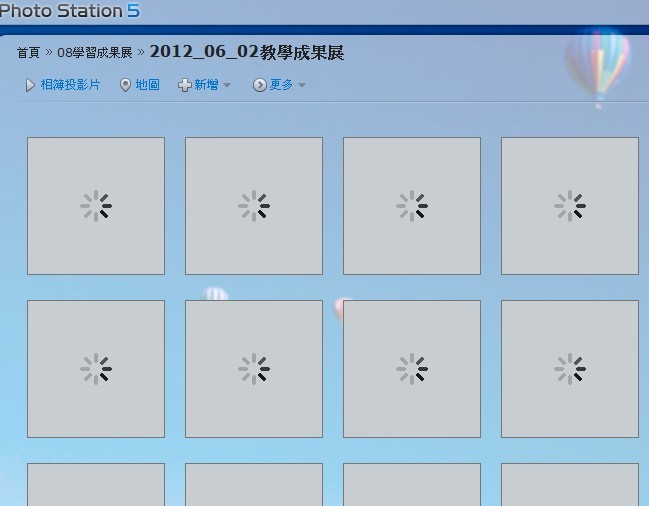Open first loading thumbnail in top row
649x506 pixels.
(x=96, y=206)
